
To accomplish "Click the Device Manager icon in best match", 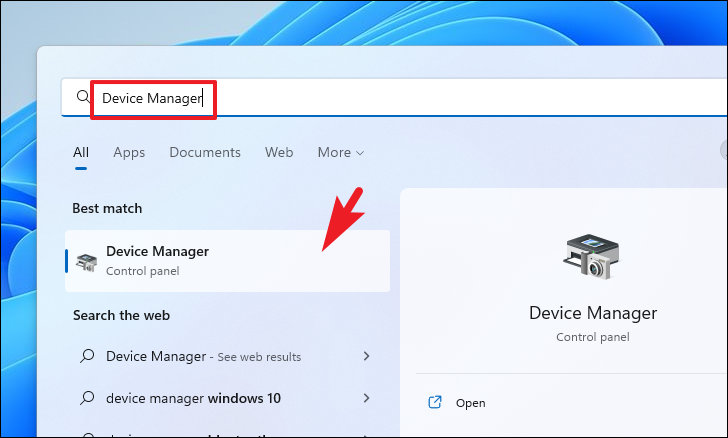I will [x=87, y=262].
